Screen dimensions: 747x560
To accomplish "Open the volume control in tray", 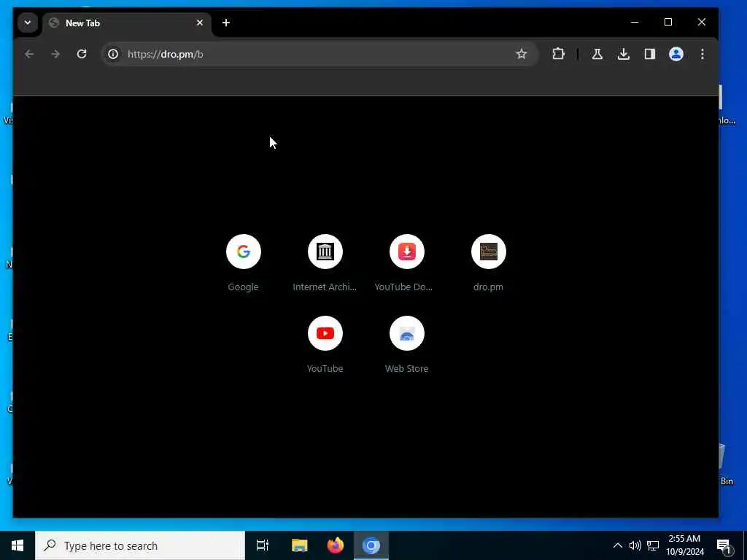I will (x=635, y=545).
